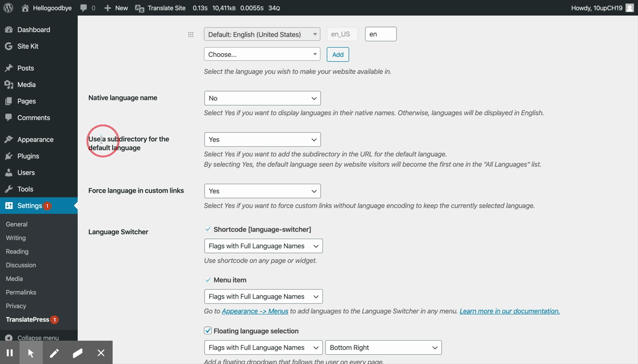
Task: Open Translate Site in the admin bar
Action: [160, 8]
